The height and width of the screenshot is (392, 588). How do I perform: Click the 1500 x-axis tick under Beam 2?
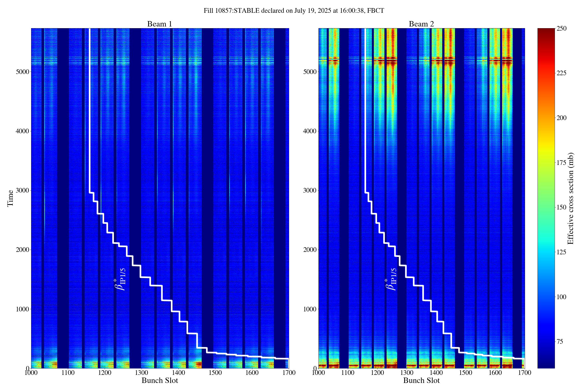(x=465, y=373)
